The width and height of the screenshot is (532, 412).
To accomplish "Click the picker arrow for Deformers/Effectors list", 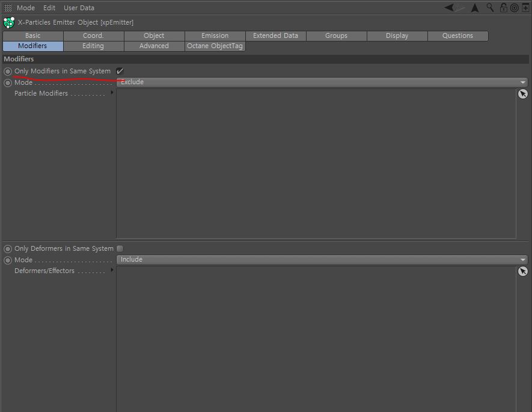I will [523, 271].
